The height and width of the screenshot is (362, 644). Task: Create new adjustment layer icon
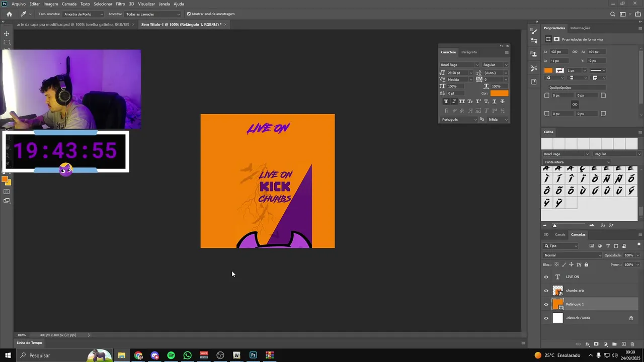(605, 344)
